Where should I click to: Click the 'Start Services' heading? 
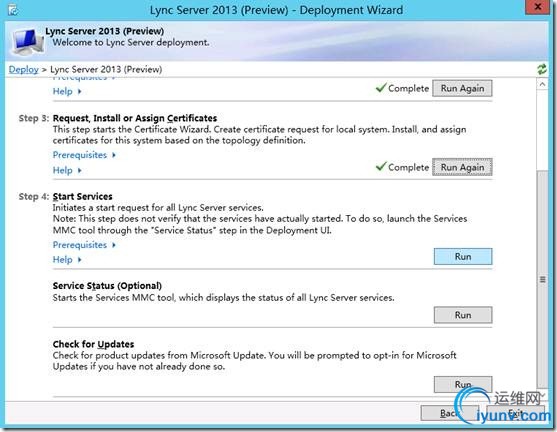(82, 196)
